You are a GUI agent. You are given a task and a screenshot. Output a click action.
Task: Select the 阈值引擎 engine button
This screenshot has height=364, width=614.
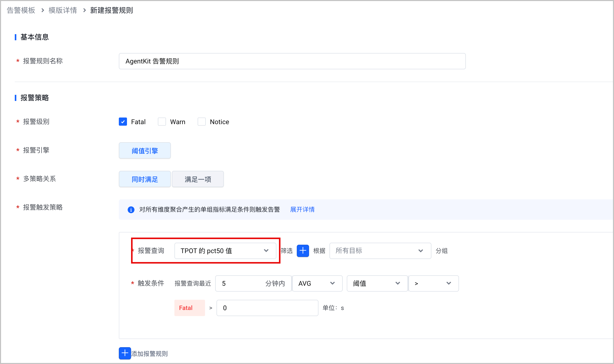tap(145, 151)
